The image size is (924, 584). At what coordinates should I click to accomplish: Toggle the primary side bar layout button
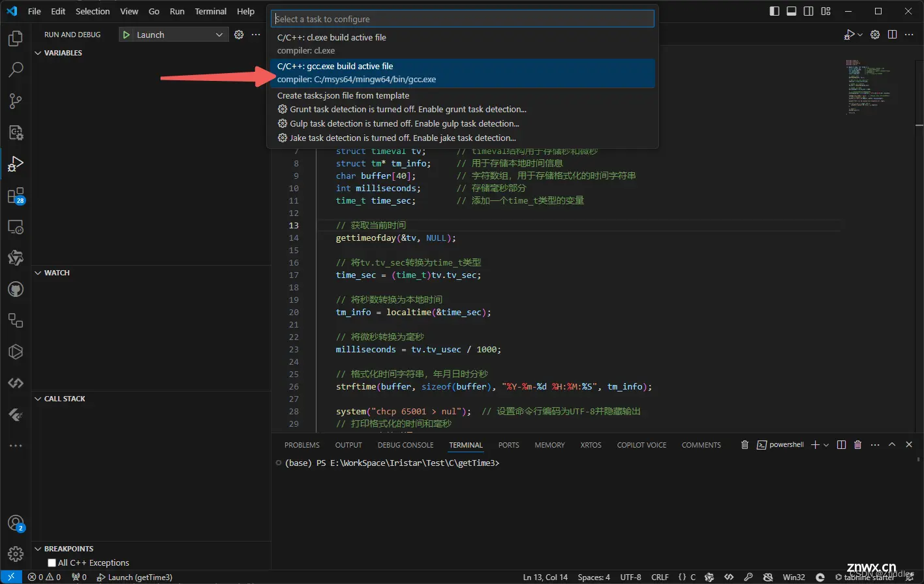tap(775, 11)
